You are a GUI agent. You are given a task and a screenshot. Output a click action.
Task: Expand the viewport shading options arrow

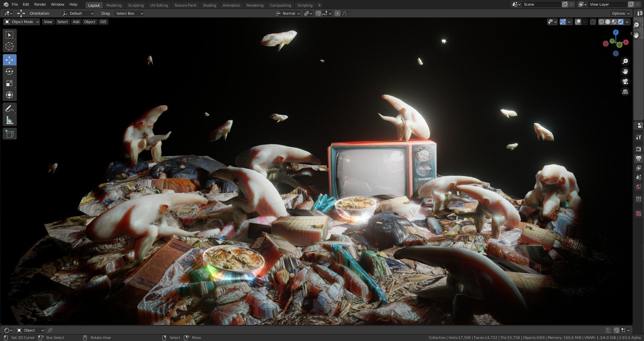tap(627, 22)
